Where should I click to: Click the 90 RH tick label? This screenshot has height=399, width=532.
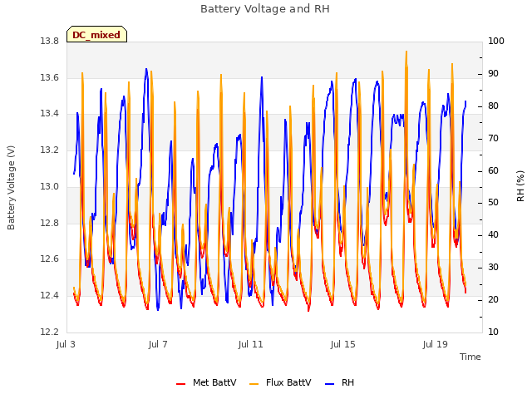[x=493, y=74]
